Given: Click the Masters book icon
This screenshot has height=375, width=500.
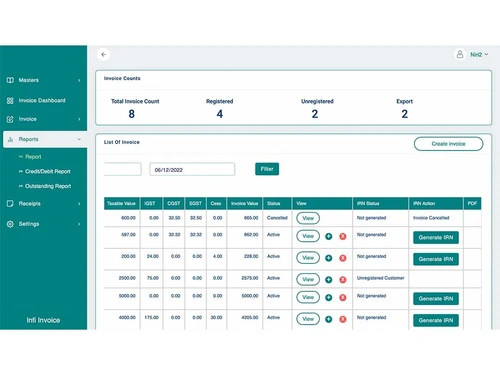Looking at the screenshot, I should [10, 80].
